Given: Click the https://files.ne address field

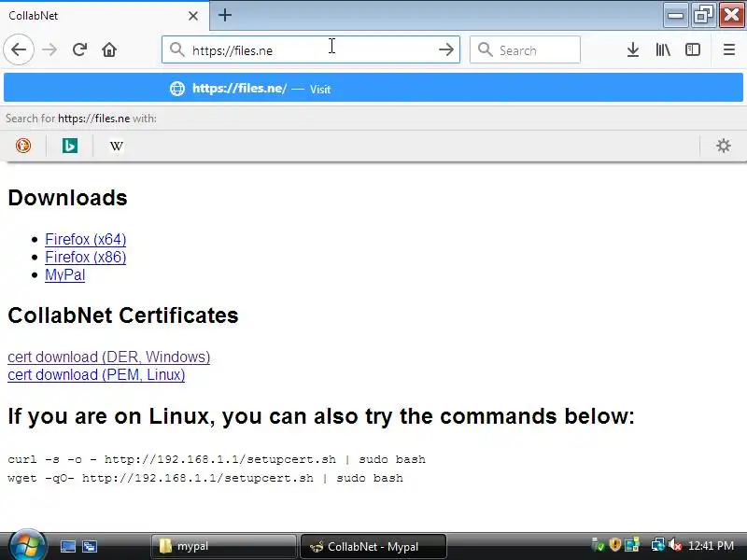Looking at the screenshot, I should point(311,49).
